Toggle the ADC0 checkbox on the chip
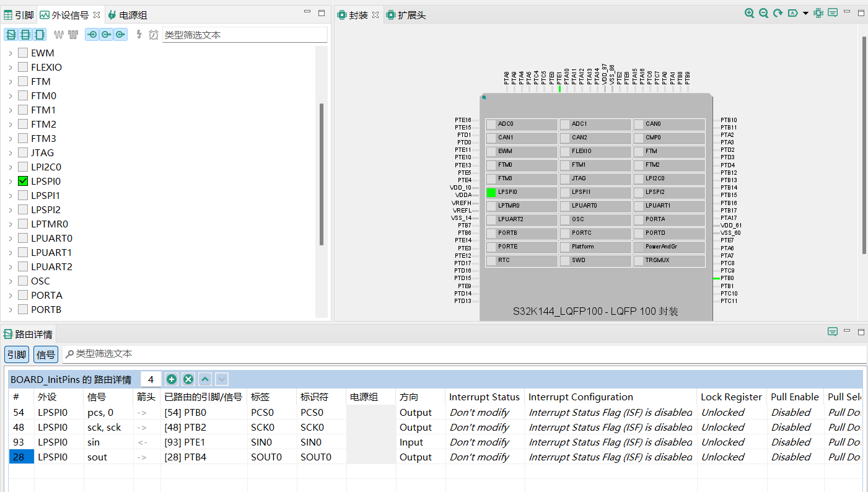 click(x=491, y=124)
